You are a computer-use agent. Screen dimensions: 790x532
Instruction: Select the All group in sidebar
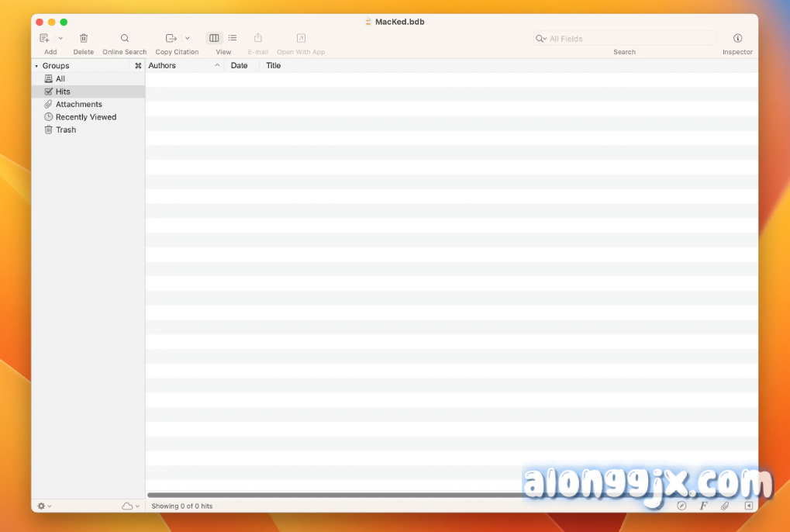pos(60,78)
